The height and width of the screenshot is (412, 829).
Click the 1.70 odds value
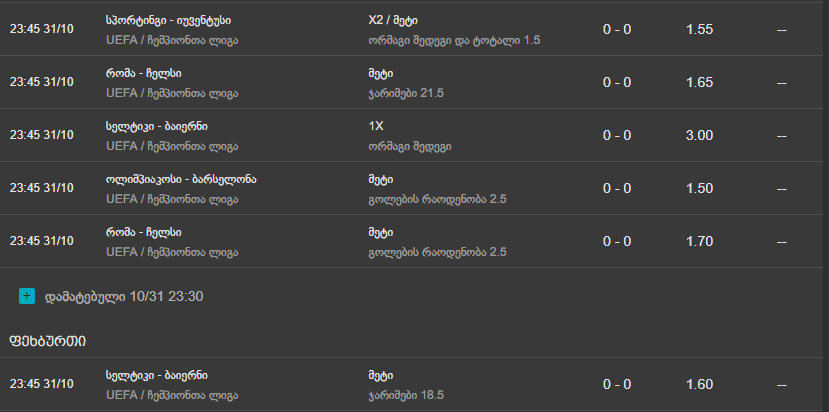click(x=700, y=241)
